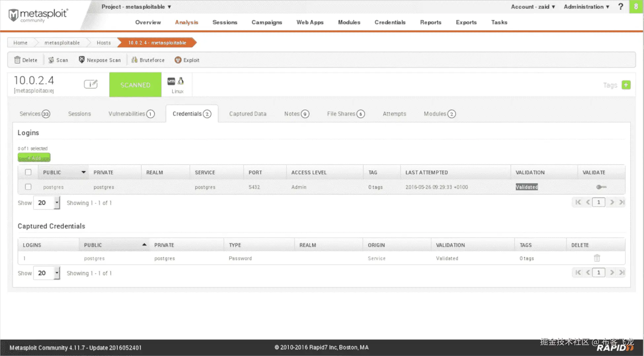Screen dimensions: 644x356
Task: Sort Logins by the PUBLIC column
Action: tap(63, 172)
